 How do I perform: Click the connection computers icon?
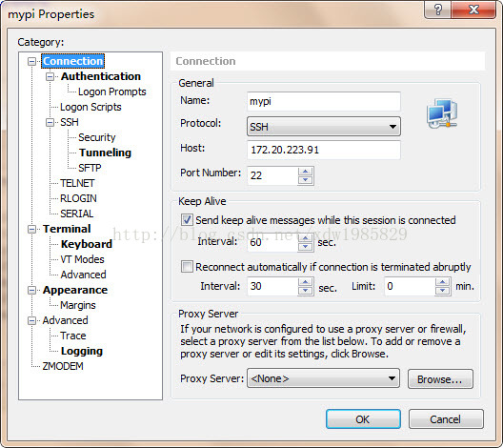click(442, 114)
